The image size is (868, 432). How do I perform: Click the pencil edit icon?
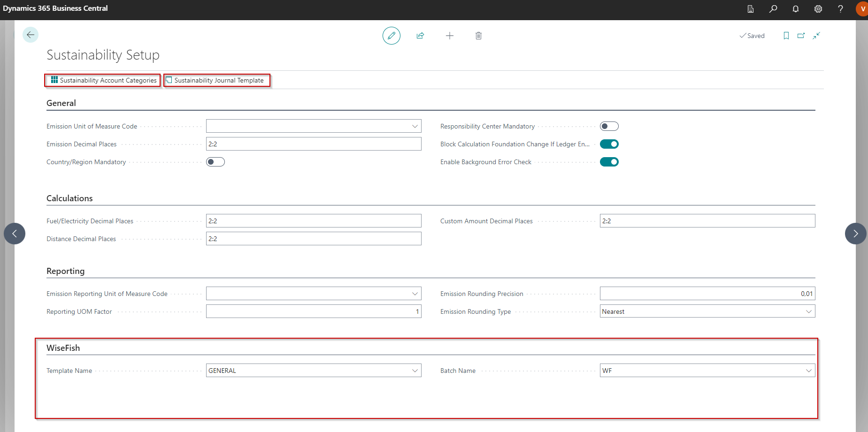click(x=391, y=36)
